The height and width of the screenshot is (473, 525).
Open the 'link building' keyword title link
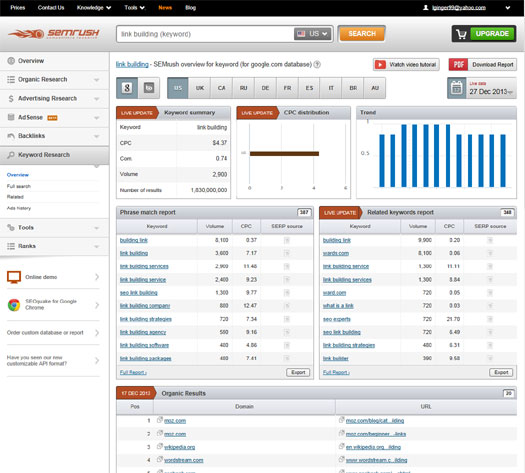tap(132, 64)
